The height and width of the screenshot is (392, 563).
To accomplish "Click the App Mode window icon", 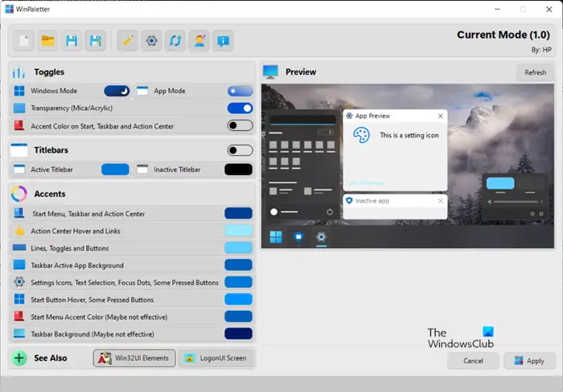I will click(x=142, y=91).
